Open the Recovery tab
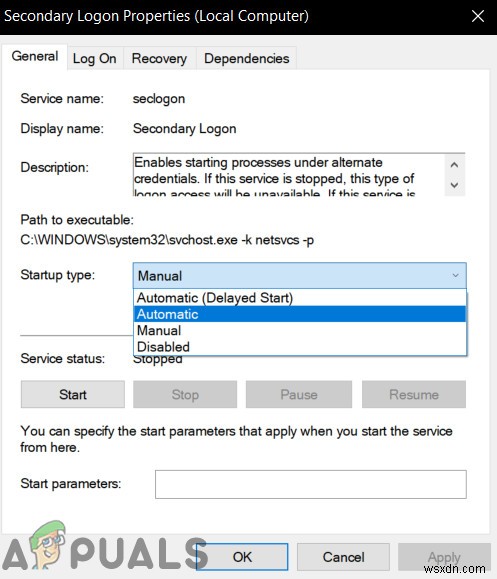Screen dimensions: 497x579 click(x=160, y=58)
